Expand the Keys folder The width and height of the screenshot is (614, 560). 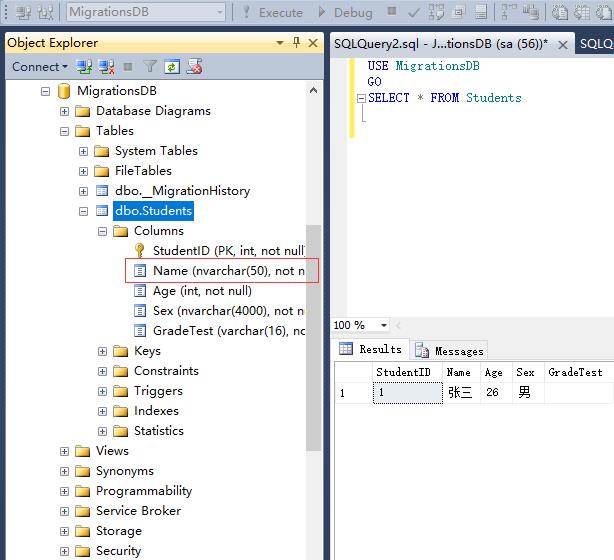(x=103, y=351)
